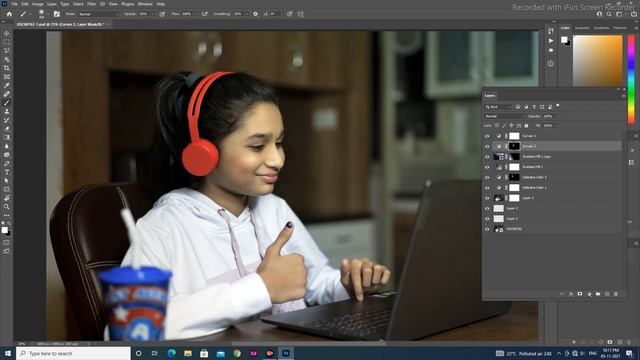Hide the Layer 3 layer
Image resolution: width=640 pixels, height=360 pixels.
tap(487, 198)
